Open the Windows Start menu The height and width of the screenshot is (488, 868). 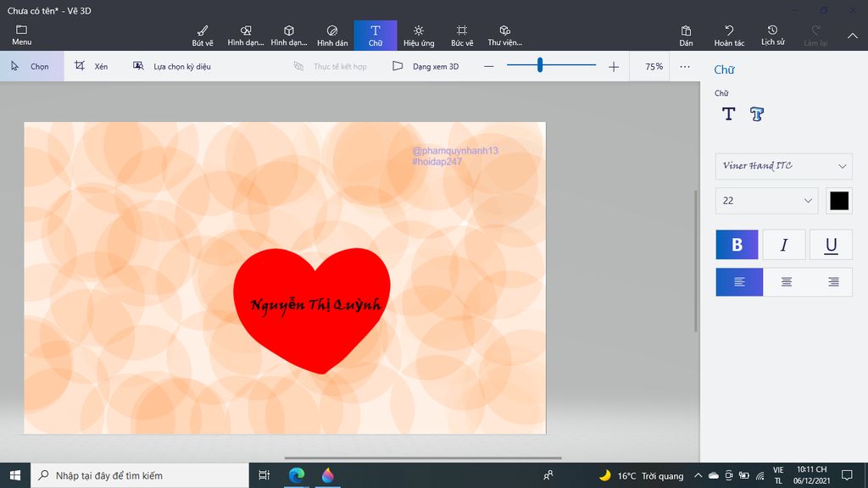tap(15, 475)
